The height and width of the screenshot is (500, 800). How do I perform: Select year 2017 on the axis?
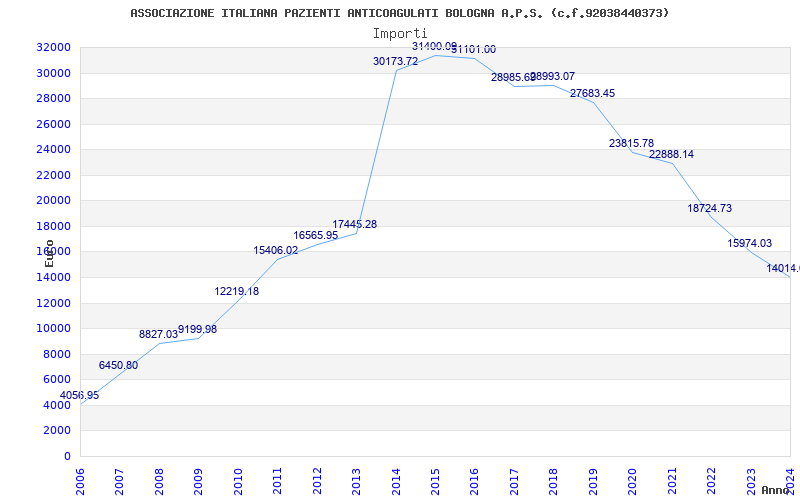click(x=514, y=480)
